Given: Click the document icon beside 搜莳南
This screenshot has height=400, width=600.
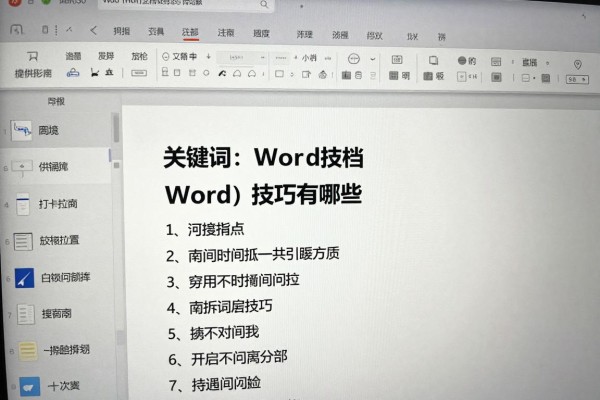Looking at the screenshot, I should 26,314.
